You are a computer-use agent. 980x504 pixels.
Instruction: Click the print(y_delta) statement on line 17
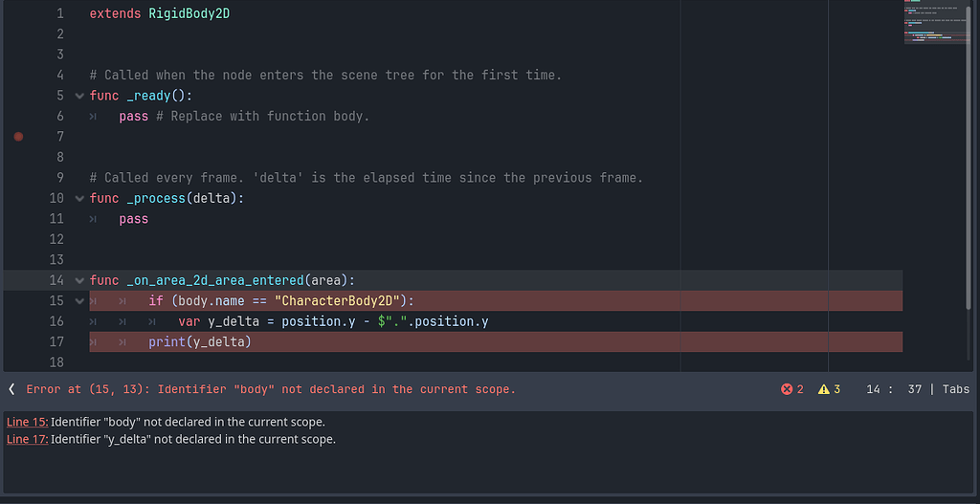point(199,341)
